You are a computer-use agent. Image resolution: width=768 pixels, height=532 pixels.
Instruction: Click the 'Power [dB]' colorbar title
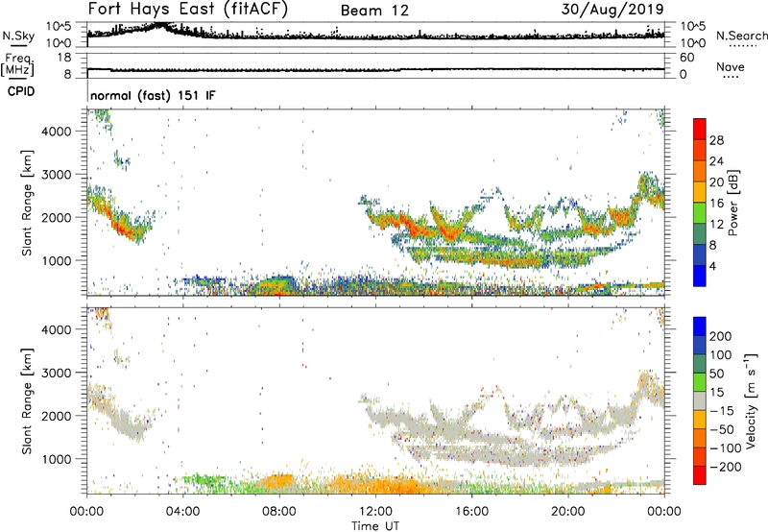(733, 203)
